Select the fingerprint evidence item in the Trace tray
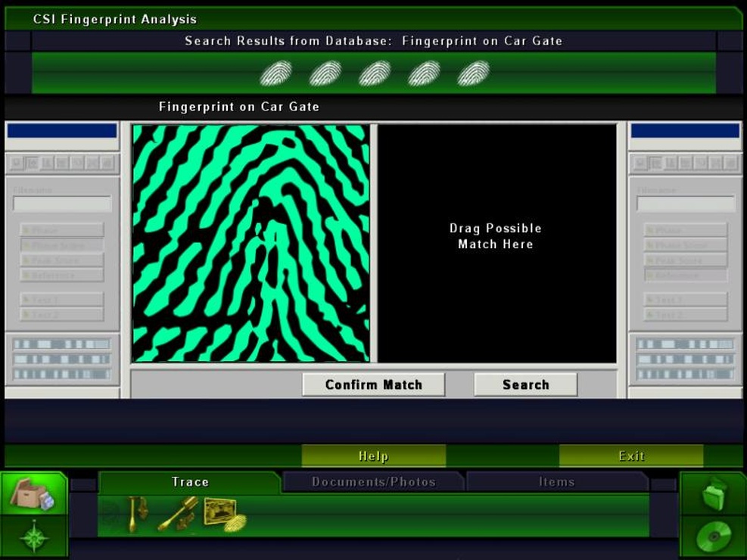 [236, 522]
